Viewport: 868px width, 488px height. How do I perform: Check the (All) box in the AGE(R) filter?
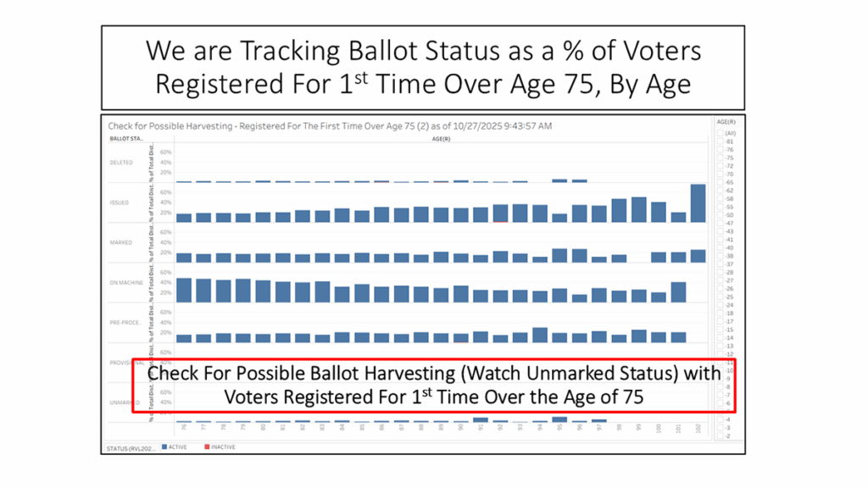[x=720, y=134]
